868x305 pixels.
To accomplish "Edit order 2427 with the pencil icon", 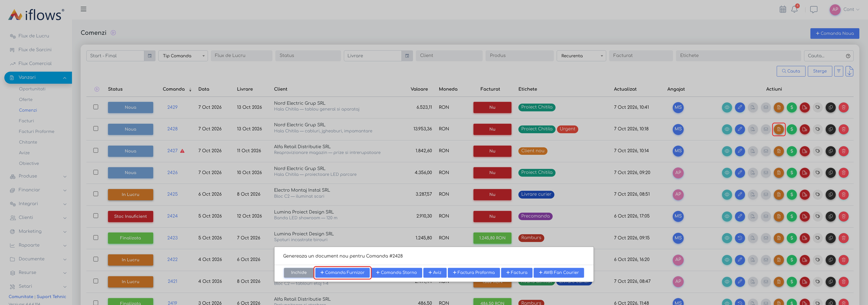I will pyautogui.click(x=740, y=151).
